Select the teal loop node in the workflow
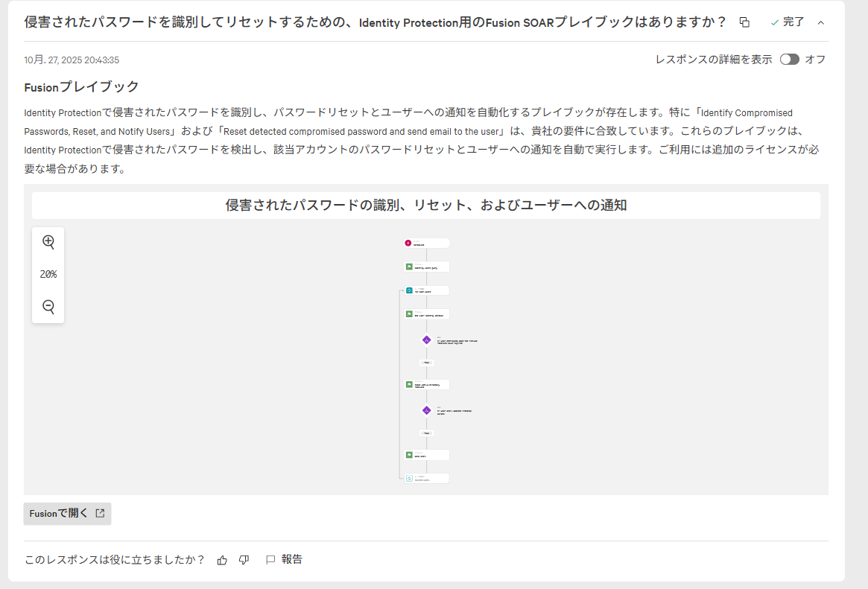The width and height of the screenshot is (868, 589). point(409,290)
